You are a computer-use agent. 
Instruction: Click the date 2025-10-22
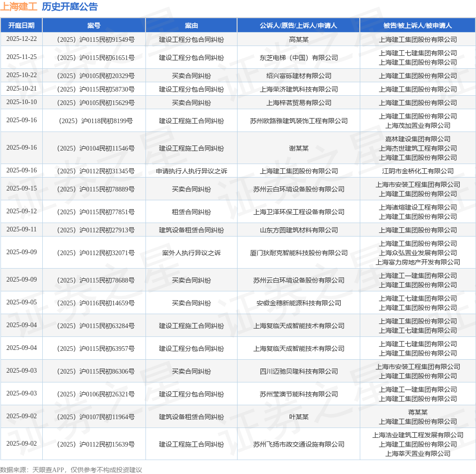coord(21,75)
